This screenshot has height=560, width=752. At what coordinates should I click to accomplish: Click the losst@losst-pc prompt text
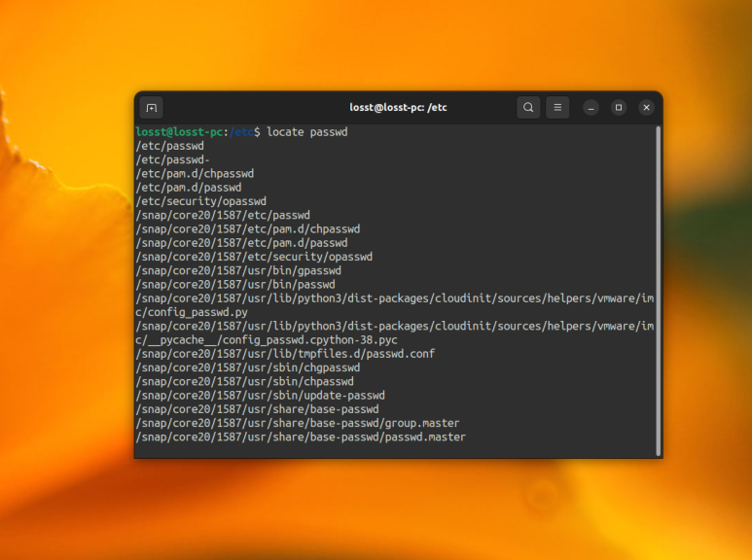coord(179,132)
